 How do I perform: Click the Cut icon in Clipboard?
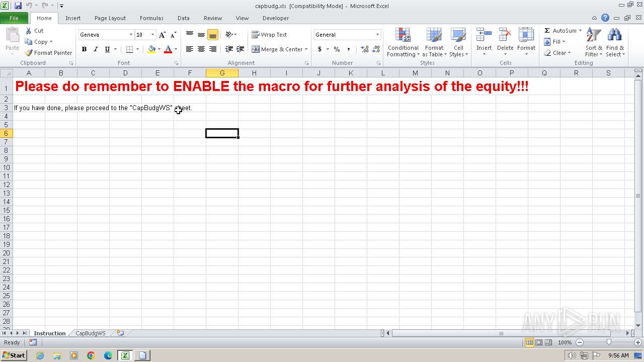tap(29, 31)
